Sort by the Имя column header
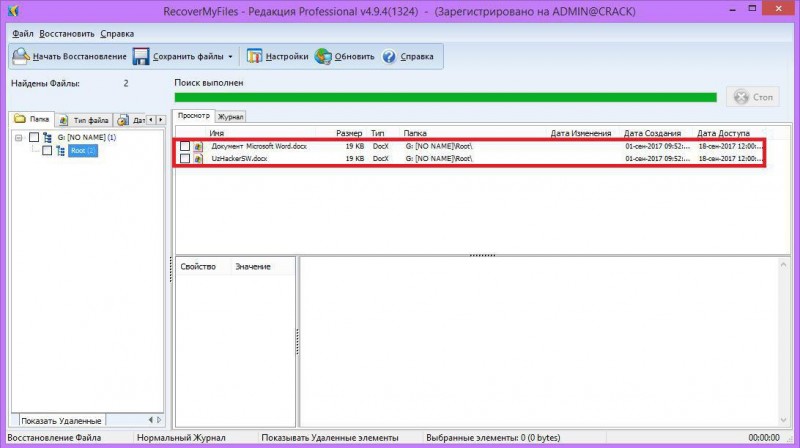 click(216, 133)
